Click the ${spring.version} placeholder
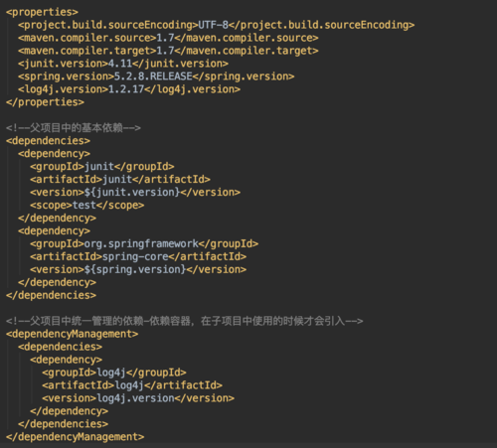 135,270
